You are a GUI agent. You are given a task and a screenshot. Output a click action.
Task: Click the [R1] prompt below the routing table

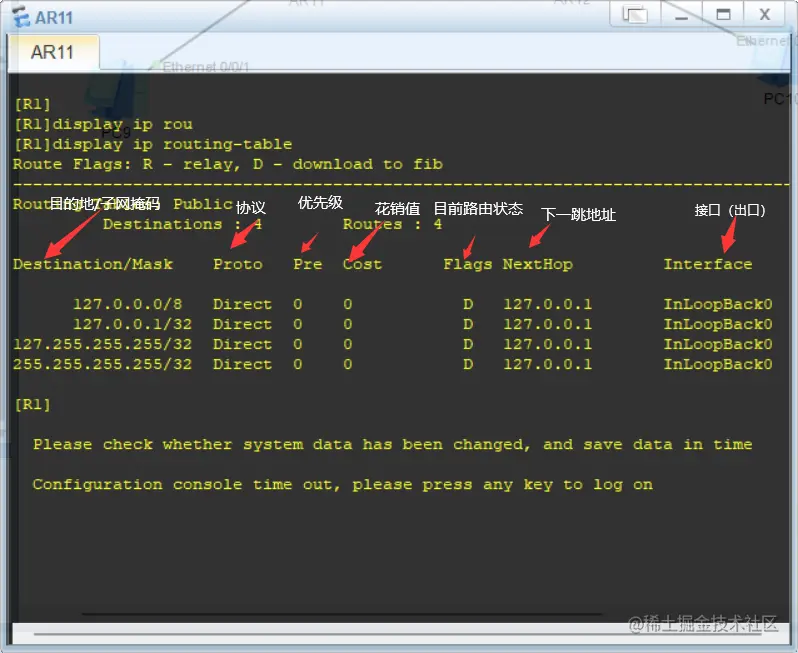[x=33, y=405]
